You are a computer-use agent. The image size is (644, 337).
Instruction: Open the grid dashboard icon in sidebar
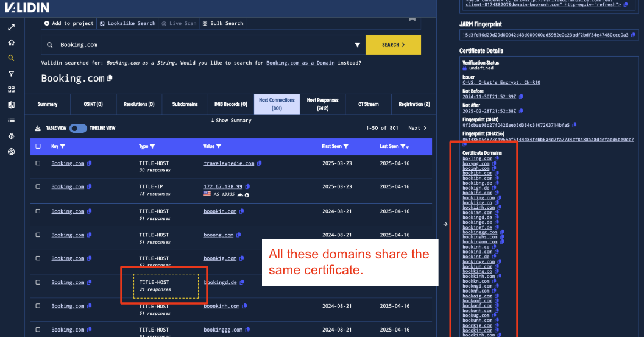coord(11,89)
